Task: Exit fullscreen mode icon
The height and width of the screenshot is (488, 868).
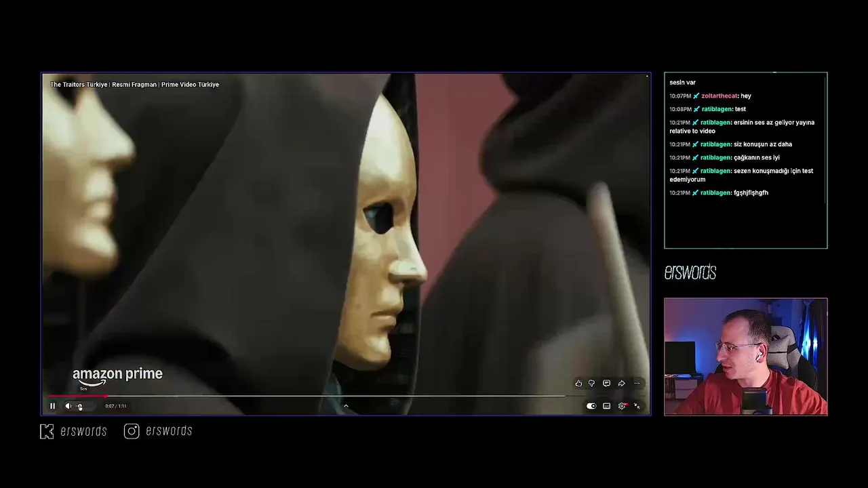Action: coord(637,406)
